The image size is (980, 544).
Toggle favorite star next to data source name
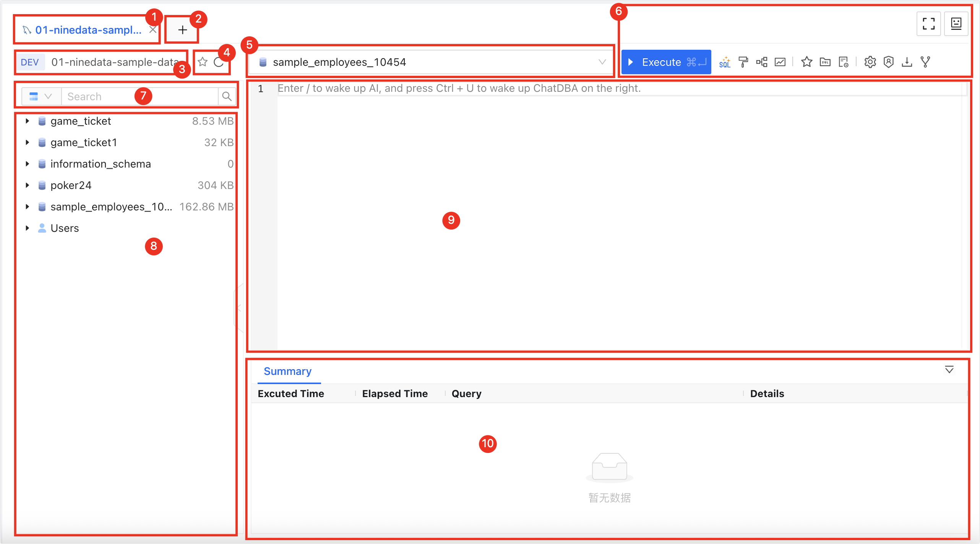click(203, 62)
